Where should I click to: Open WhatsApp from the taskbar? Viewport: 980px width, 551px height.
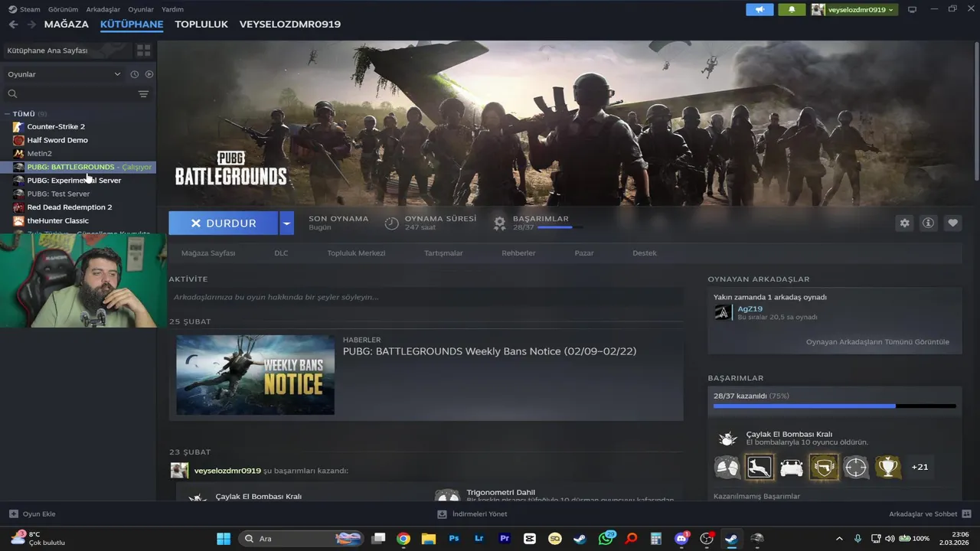[x=606, y=539]
